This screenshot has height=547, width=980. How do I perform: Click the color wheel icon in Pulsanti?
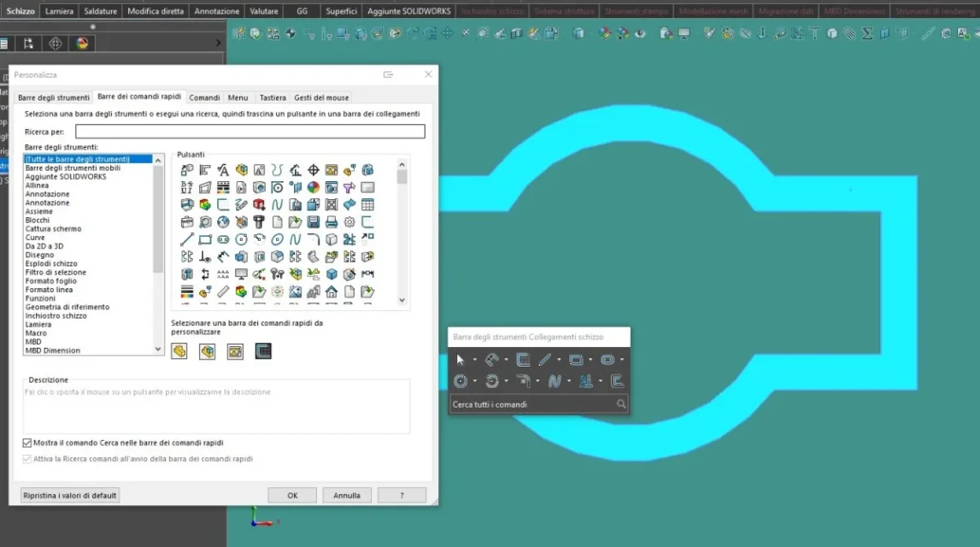(x=313, y=187)
